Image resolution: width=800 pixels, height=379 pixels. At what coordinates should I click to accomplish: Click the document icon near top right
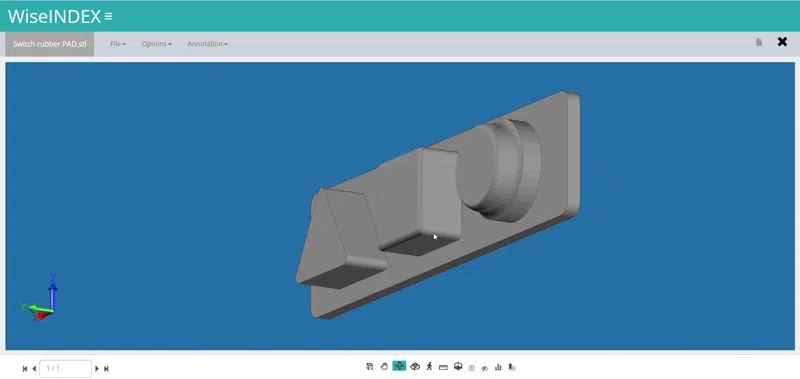759,42
